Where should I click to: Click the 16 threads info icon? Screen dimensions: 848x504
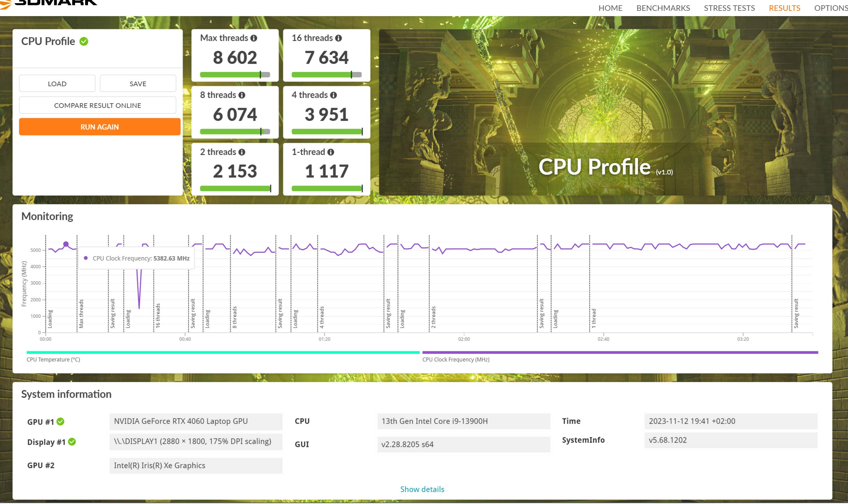pos(338,38)
